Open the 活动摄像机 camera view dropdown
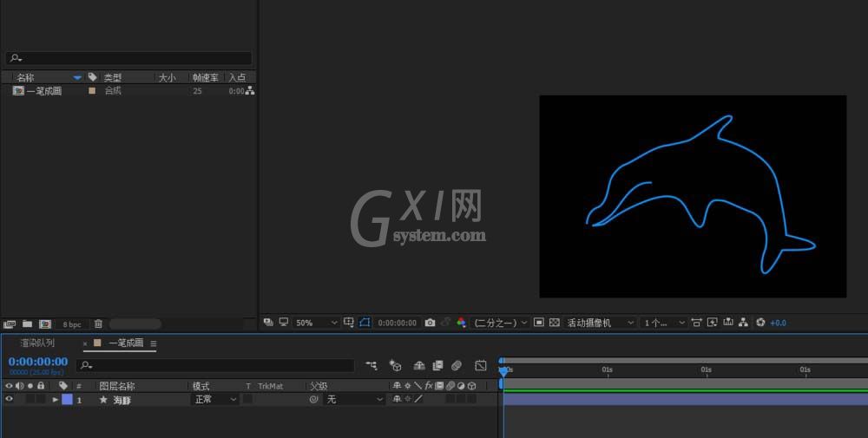 pos(600,323)
